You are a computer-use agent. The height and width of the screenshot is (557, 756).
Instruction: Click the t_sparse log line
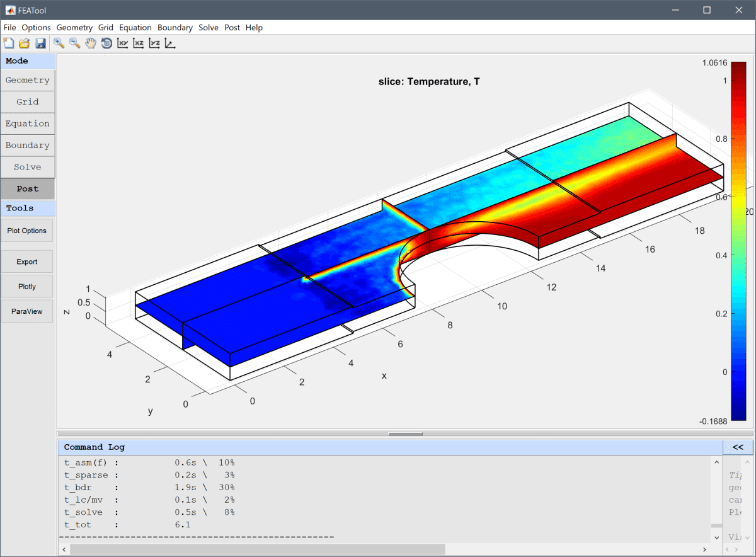tap(149, 475)
